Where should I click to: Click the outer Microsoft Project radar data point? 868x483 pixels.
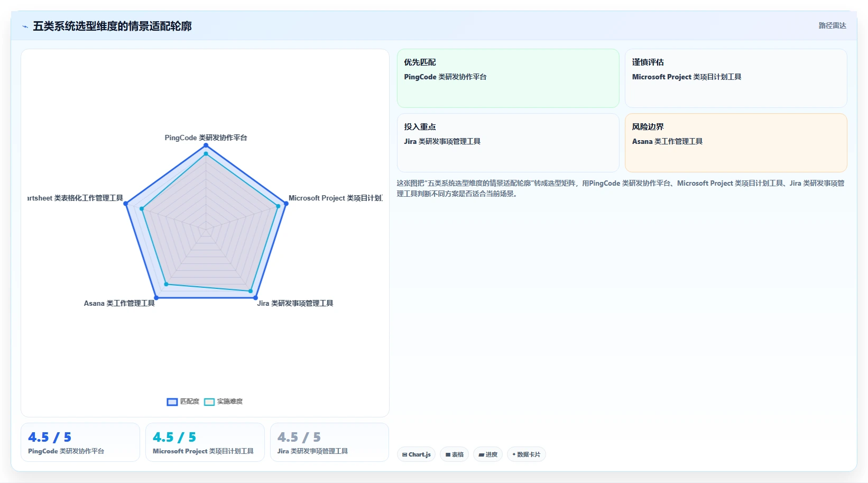pos(285,204)
